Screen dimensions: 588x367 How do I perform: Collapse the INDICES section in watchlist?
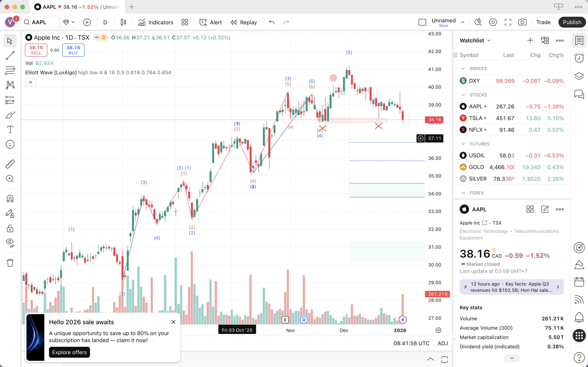point(463,68)
